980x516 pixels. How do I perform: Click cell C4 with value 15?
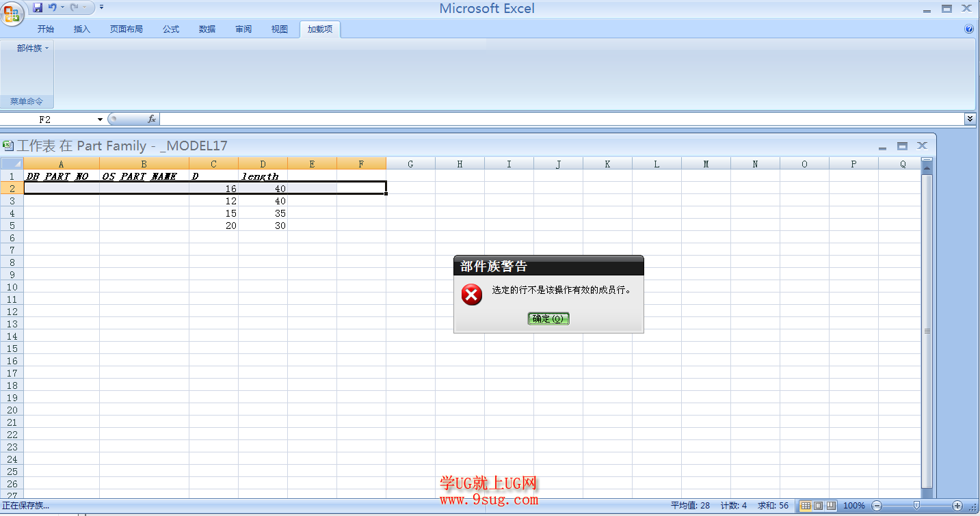click(x=213, y=213)
